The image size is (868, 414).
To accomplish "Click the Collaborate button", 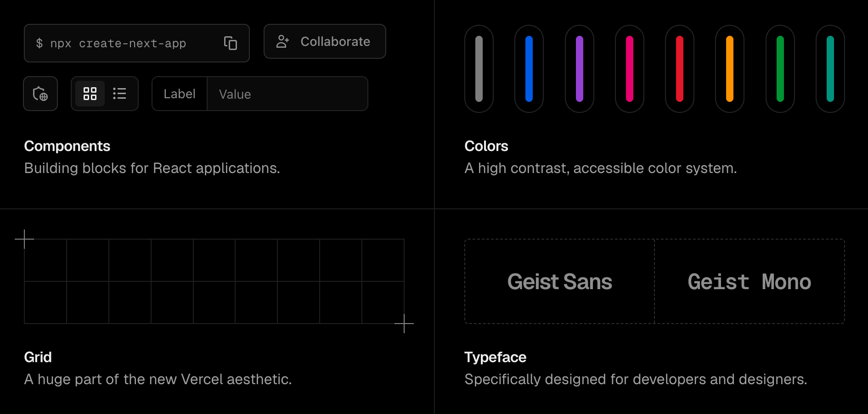I will click(x=325, y=41).
